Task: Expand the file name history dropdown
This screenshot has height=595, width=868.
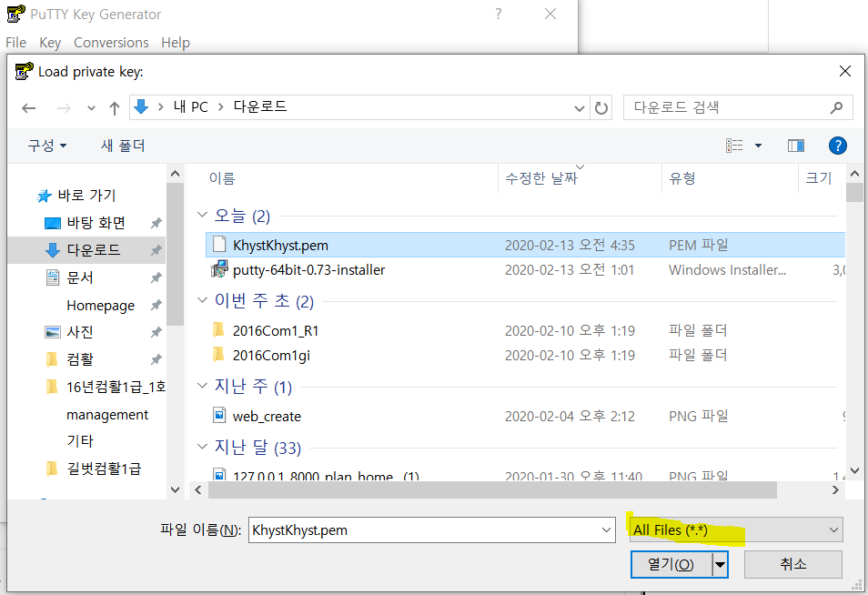Action: 606,530
